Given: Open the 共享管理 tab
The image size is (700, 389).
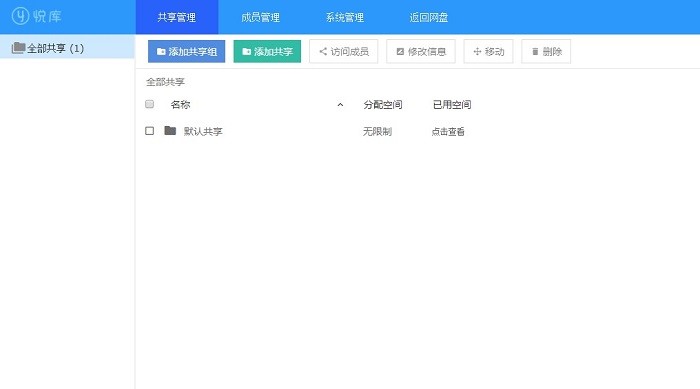Looking at the screenshot, I should coord(177,17).
